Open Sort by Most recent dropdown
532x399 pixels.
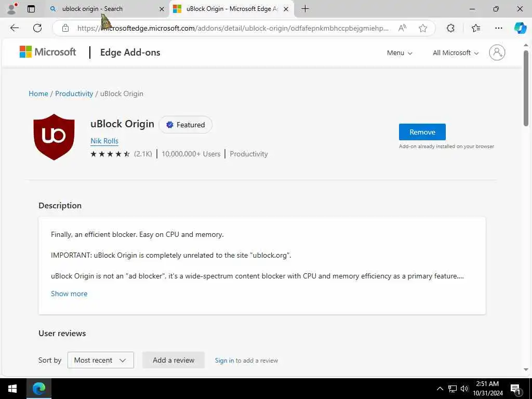click(x=101, y=360)
